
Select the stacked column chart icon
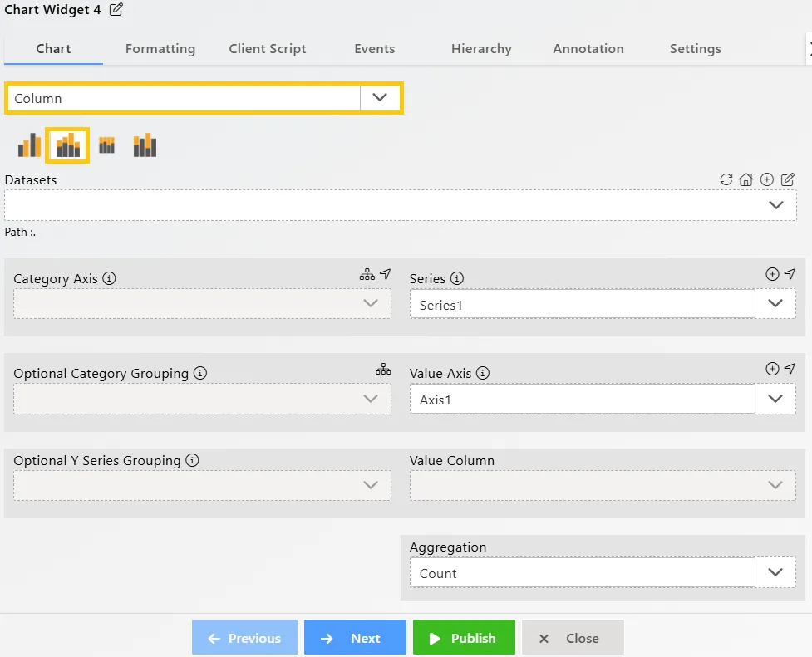coord(67,145)
